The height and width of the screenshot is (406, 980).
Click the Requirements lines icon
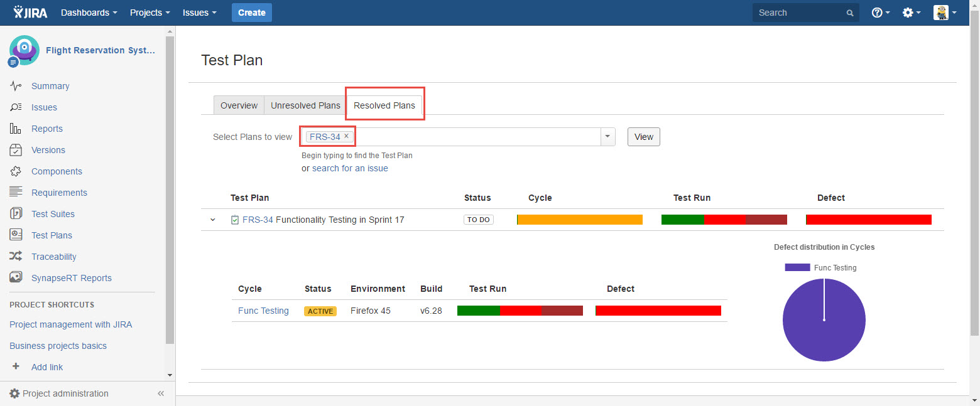[16, 193]
